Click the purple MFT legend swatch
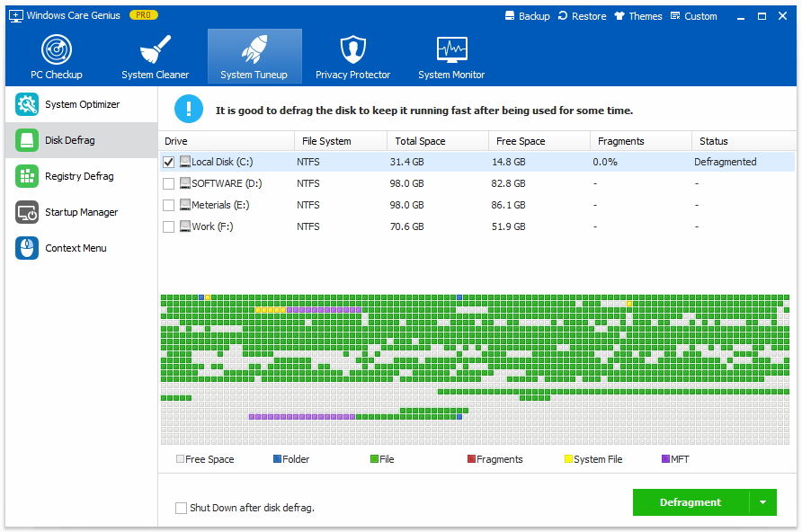Image resolution: width=802 pixels, height=532 pixels. (666, 459)
